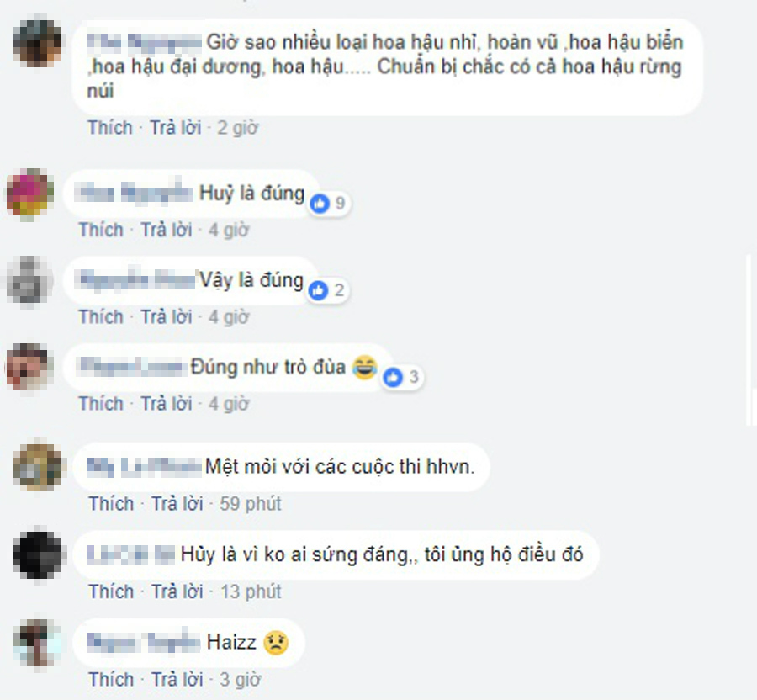This screenshot has height=700, width=757.
Task: Click Thích under 'hoa hậu rừng núi' comment
Action: (x=110, y=128)
